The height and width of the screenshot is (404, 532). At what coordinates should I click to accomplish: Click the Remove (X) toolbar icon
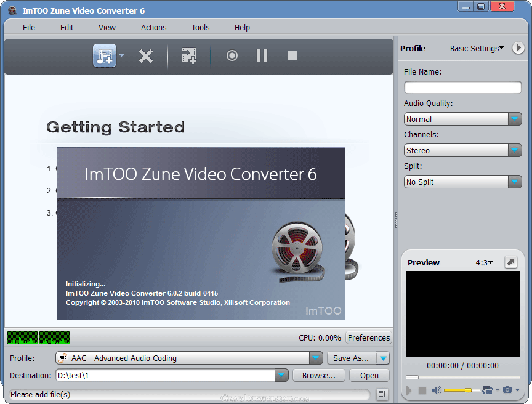pyautogui.click(x=146, y=56)
